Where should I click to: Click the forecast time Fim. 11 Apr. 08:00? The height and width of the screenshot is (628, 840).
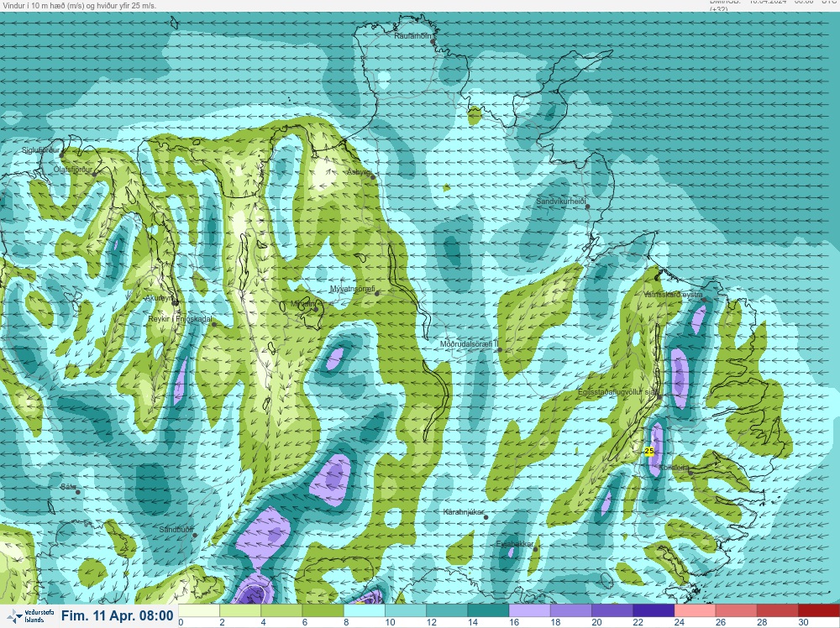(117, 615)
